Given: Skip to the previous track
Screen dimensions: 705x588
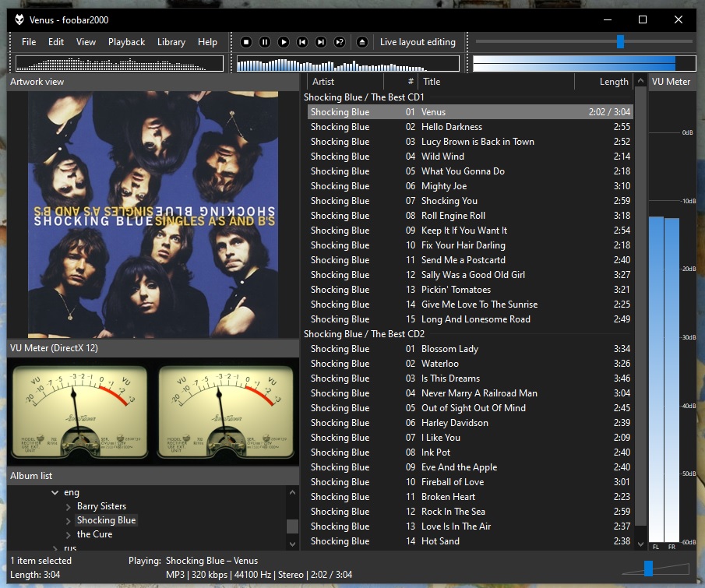Looking at the screenshot, I should click(302, 42).
